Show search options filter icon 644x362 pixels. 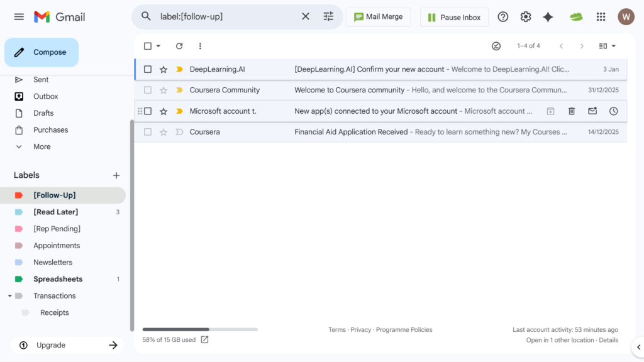(x=328, y=16)
